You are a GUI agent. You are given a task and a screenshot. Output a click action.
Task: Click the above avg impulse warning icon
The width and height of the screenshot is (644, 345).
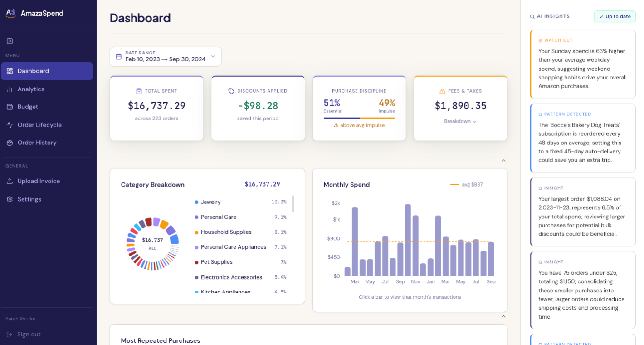click(x=336, y=125)
